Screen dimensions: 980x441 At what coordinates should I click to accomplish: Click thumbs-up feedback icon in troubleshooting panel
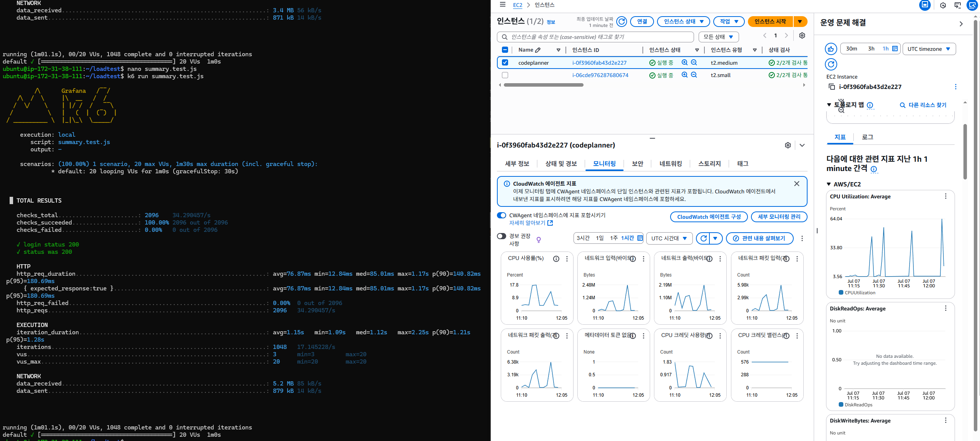coord(831,49)
